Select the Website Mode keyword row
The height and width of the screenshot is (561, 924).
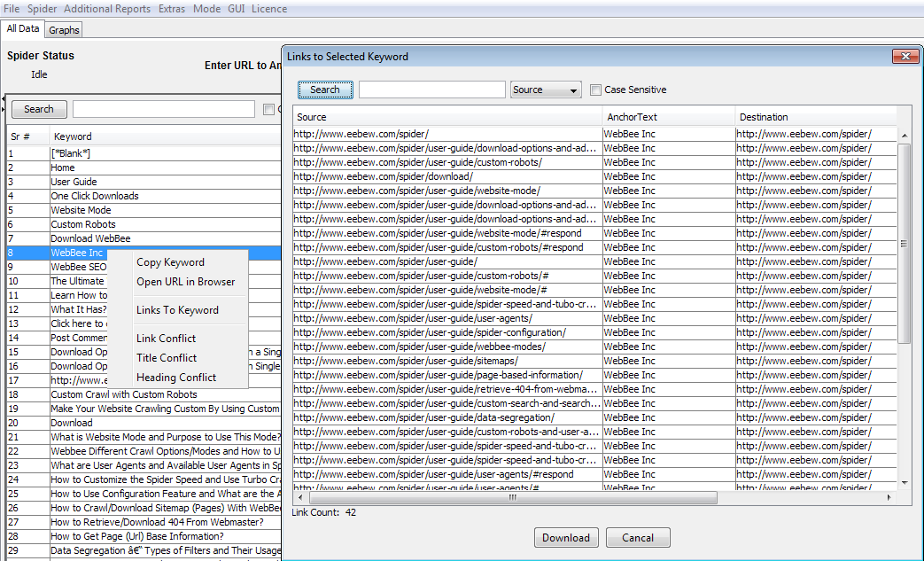pyautogui.click(x=144, y=210)
